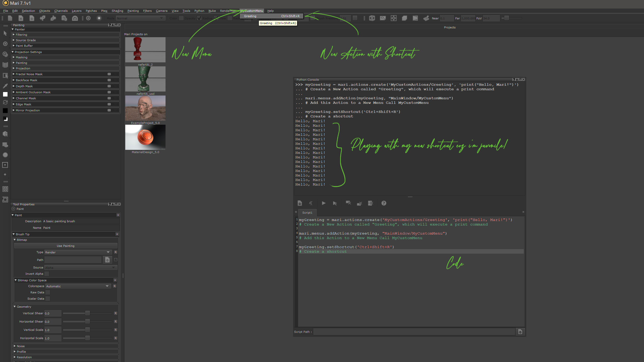Expand the Source Grade section
This screenshot has height=362, width=644.
26,40
